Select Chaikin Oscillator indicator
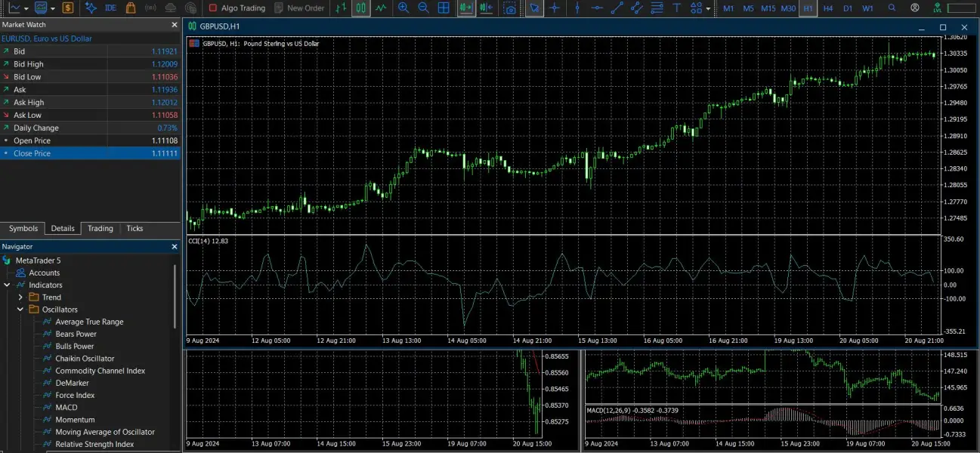This screenshot has height=453, width=980. pyautogui.click(x=85, y=359)
